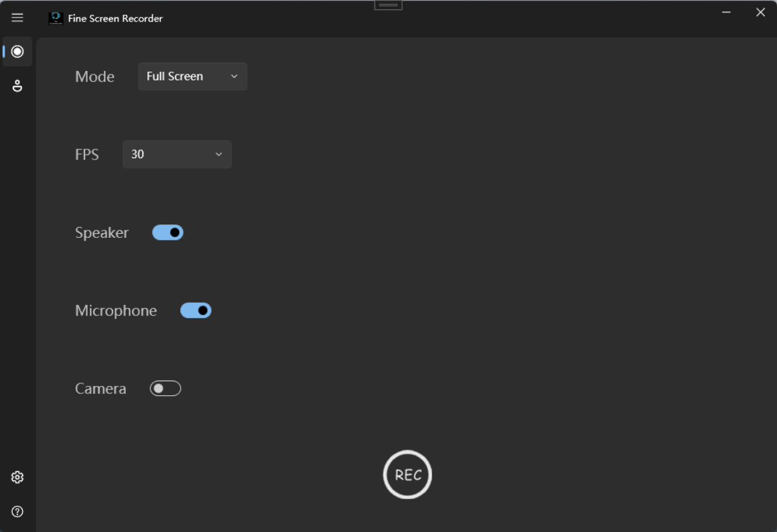Click the Camera label text

[x=100, y=389]
